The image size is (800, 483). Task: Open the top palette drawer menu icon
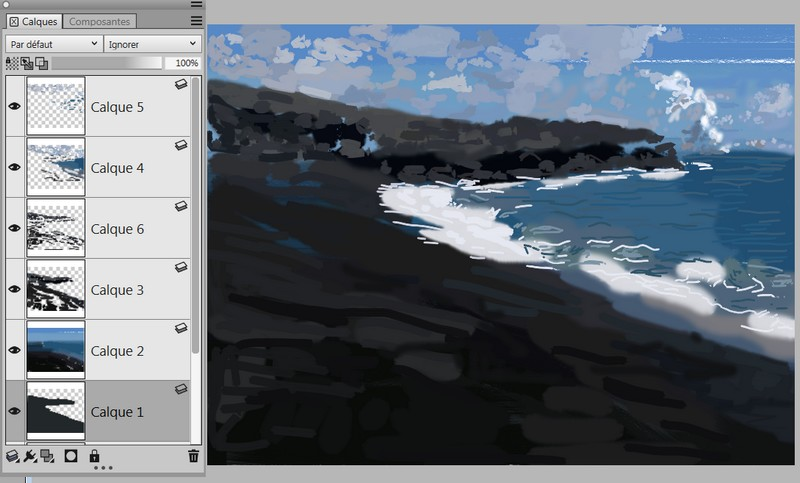click(x=196, y=4)
